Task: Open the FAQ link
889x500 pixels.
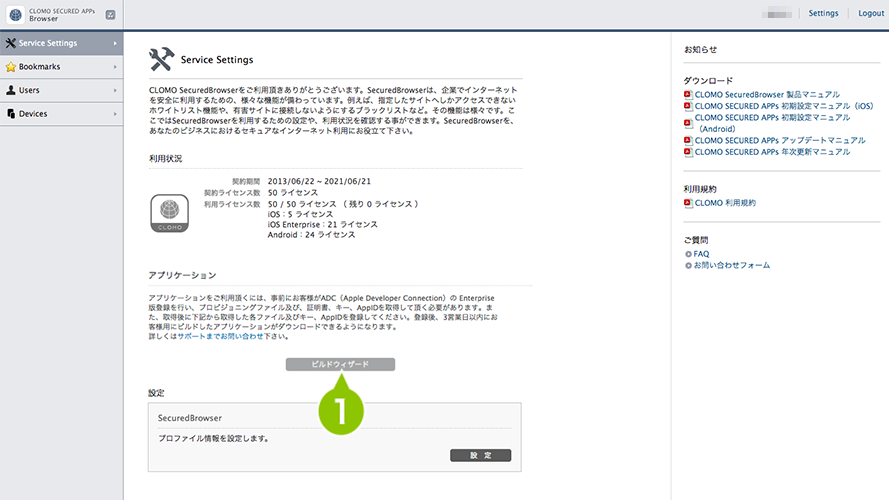Action: [701, 255]
